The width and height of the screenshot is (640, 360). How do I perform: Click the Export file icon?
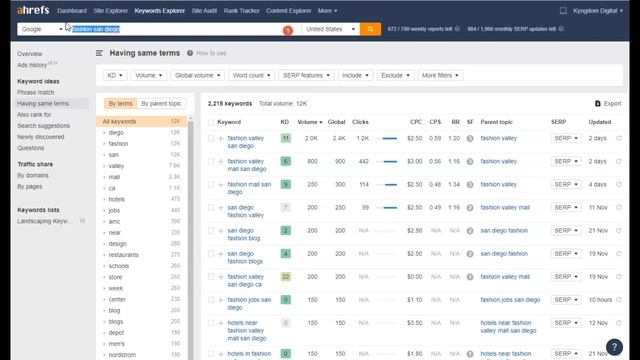tap(598, 104)
